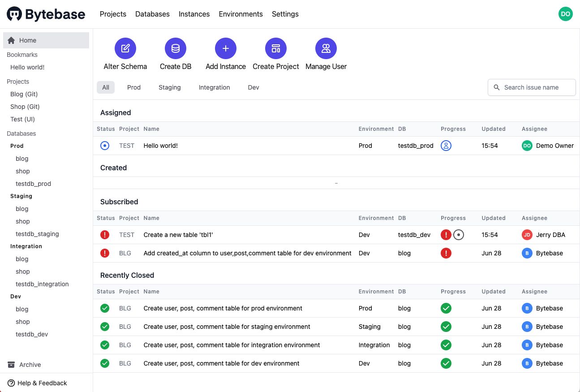Open the DO profile avatar menu
580x392 pixels.
coord(565,14)
